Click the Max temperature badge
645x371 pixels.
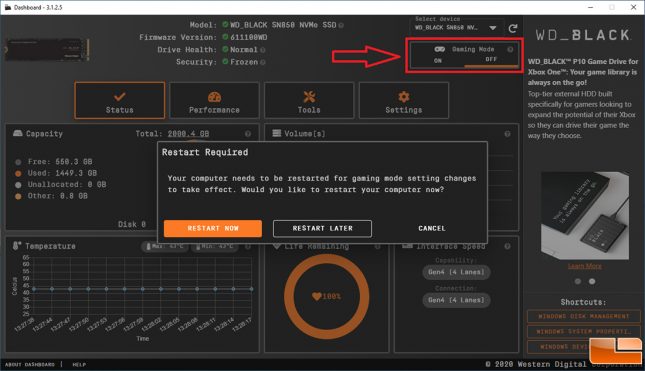pos(165,246)
